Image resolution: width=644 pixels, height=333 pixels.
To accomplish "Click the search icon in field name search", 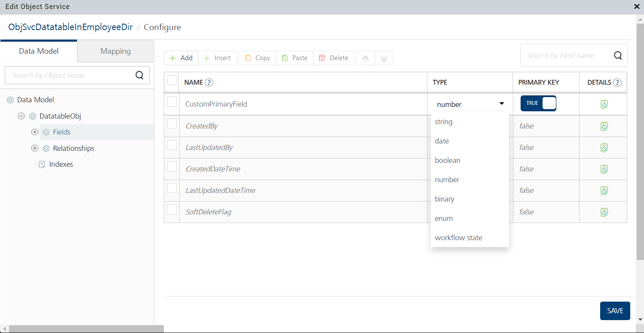I will pyautogui.click(x=618, y=55).
